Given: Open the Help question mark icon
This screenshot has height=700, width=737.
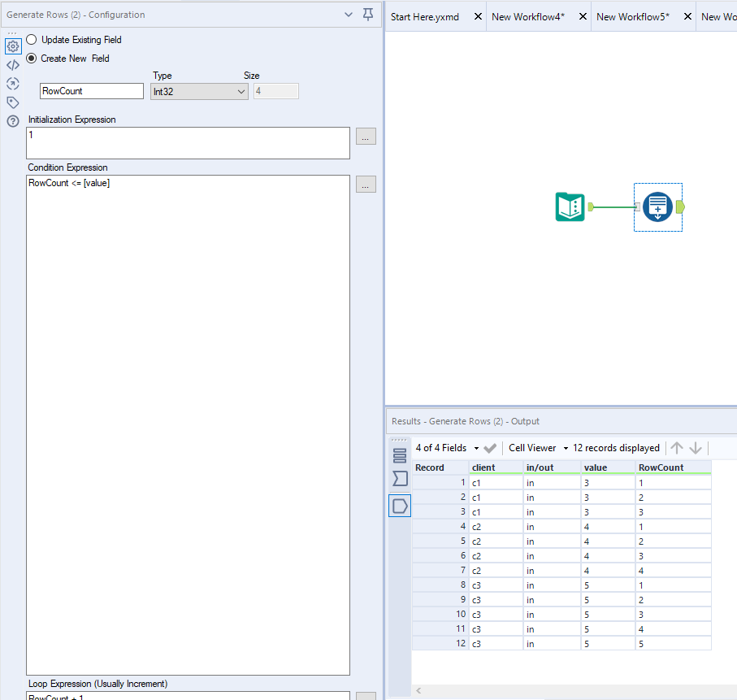Looking at the screenshot, I should 13,121.
